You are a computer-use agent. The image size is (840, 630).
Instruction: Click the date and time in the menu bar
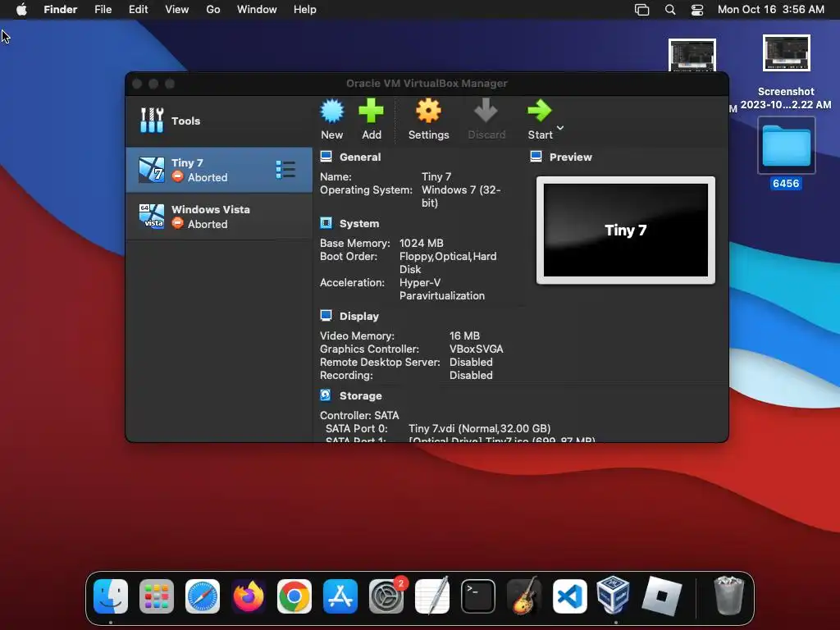click(771, 10)
